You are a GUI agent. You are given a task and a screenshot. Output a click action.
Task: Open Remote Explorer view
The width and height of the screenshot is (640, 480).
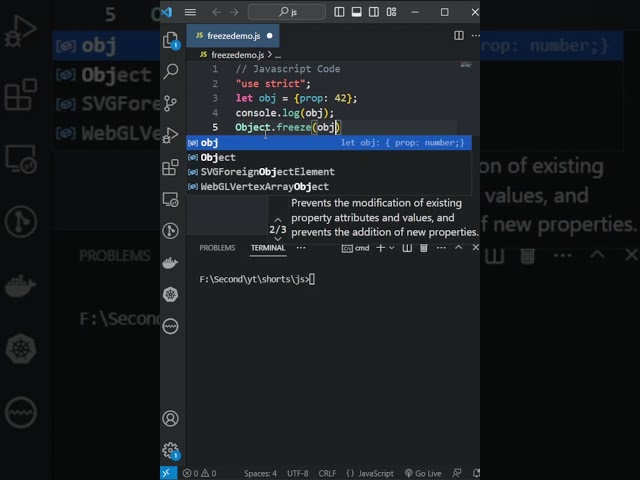pyautogui.click(x=171, y=199)
